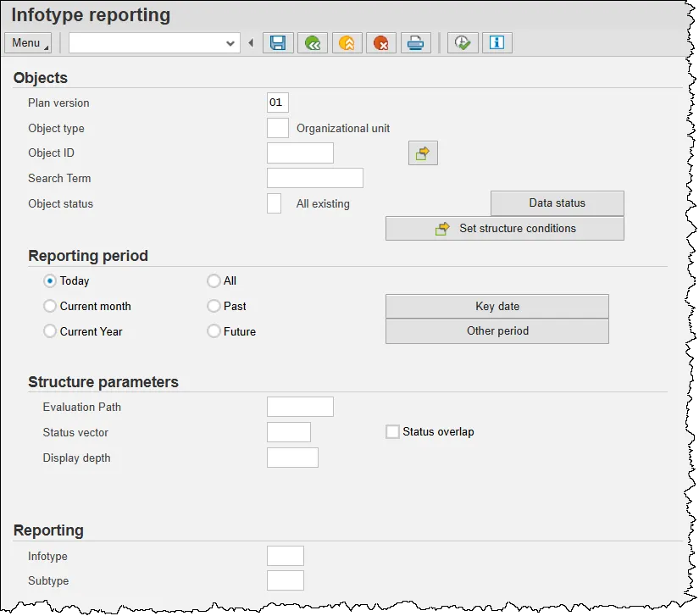Click the red Cancel icon
Screen dimensions: 699x616
pyautogui.click(x=381, y=43)
